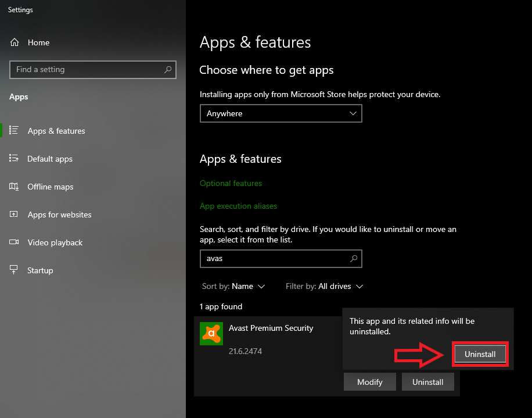Click the Home house icon
Viewport: 532px width, 418px height.
[x=15, y=42]
